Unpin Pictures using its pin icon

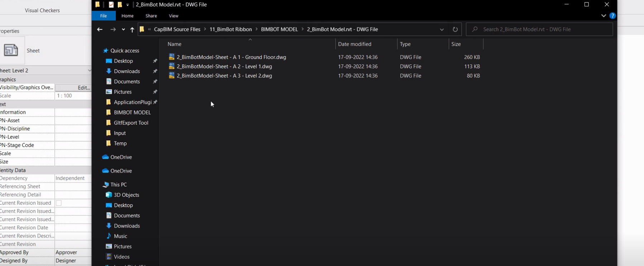point(155,92)
